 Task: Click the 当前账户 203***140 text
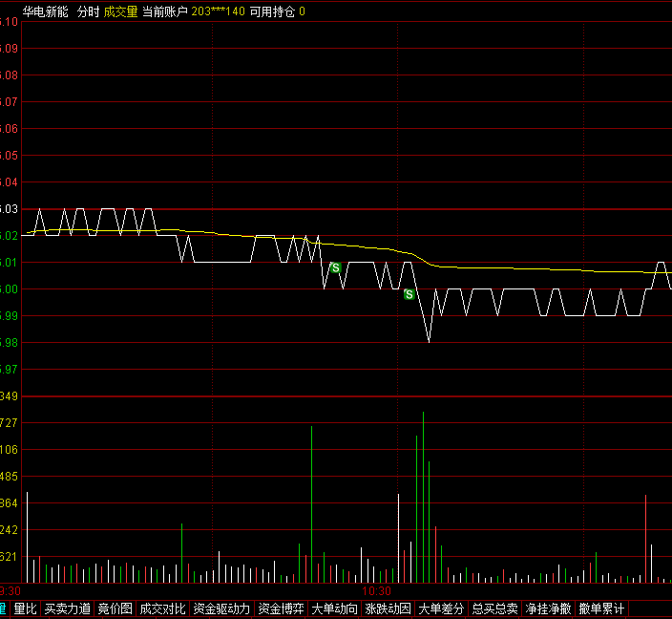click(193, 11)
